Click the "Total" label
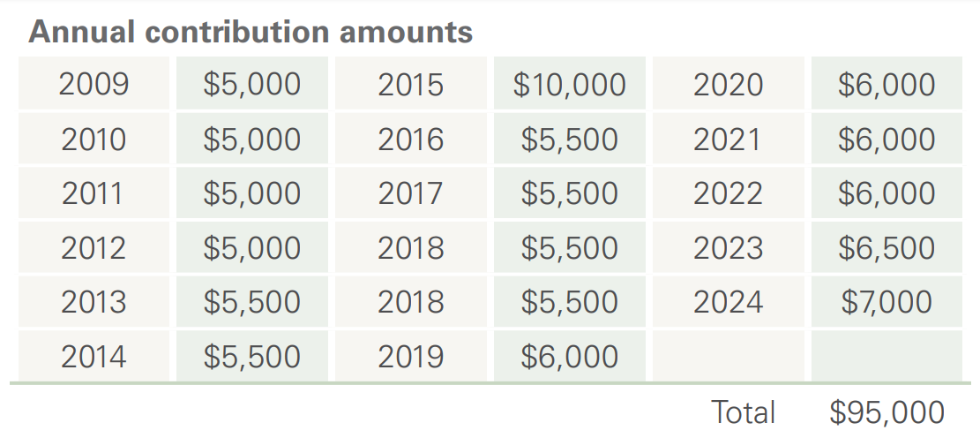 click(x=743, y=412)
